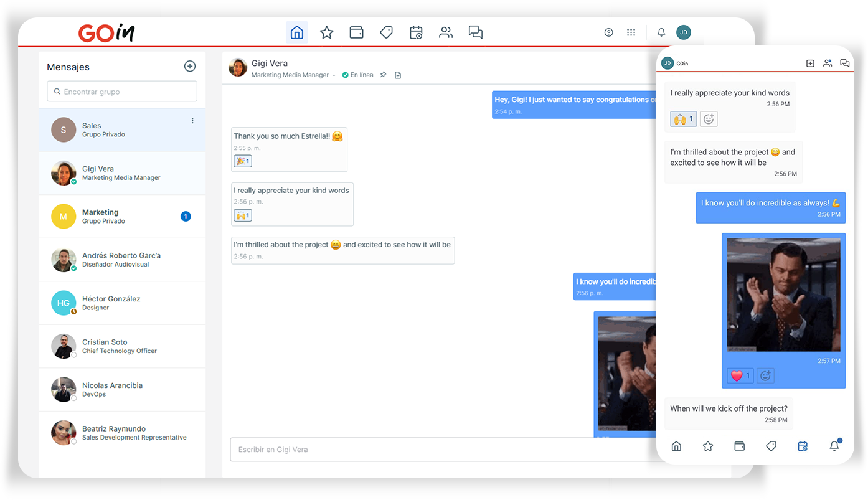868x500 pixels.
Task: Open the clapping GIF in desktop chat
Action: 627,374
